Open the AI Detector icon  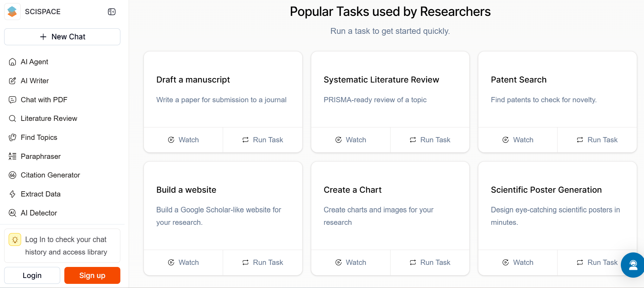[x=12, y=213]
